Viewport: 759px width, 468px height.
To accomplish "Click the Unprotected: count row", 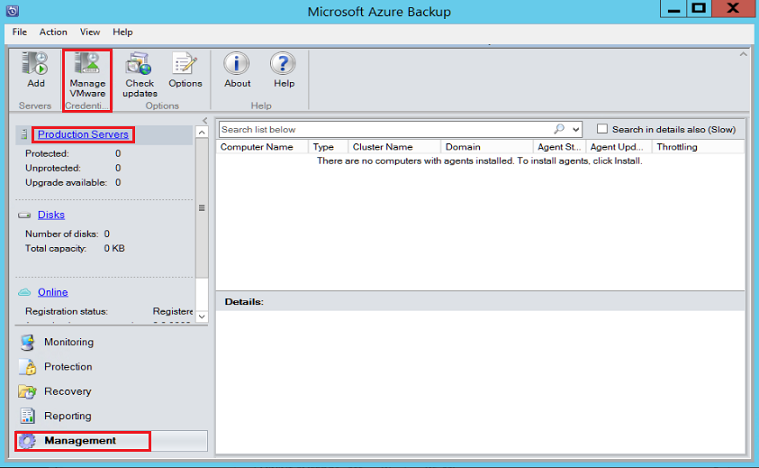I will [x=73, y=168].
